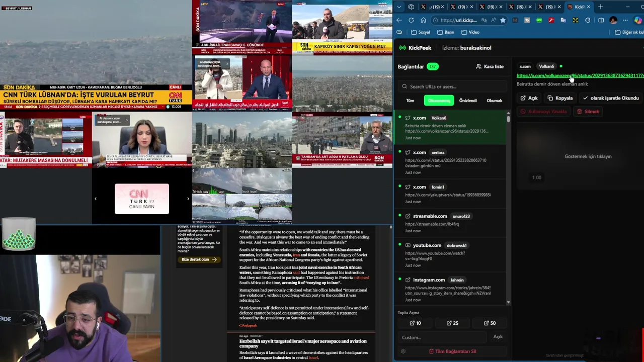Click the Silmek delete button
The image size is (644, 362).
tap(588, 112)
